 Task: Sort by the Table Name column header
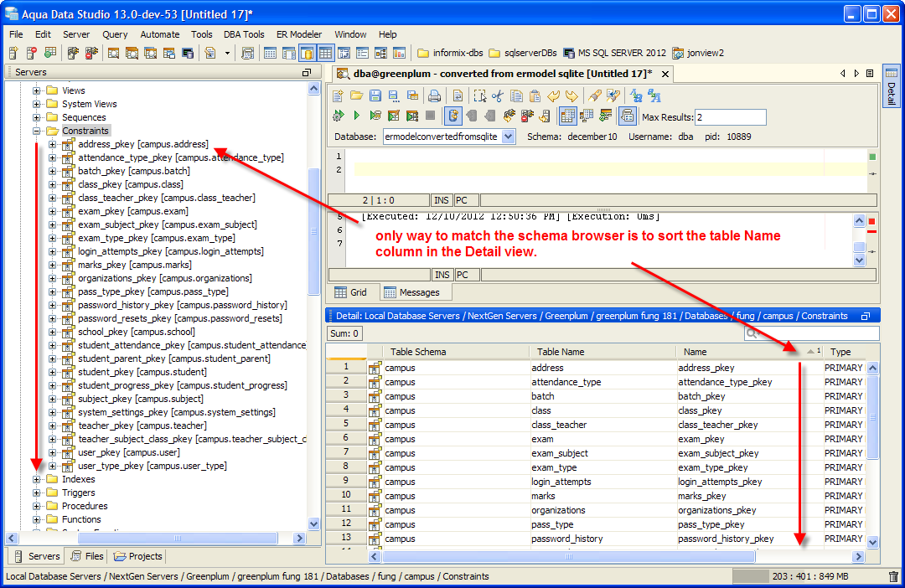tap(602, 352)
